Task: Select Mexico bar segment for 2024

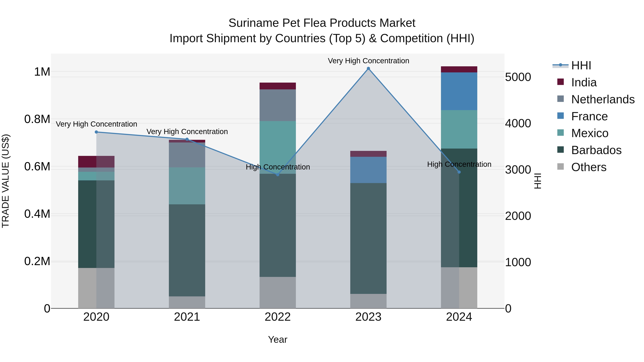Action: click(x=459, y=129)
